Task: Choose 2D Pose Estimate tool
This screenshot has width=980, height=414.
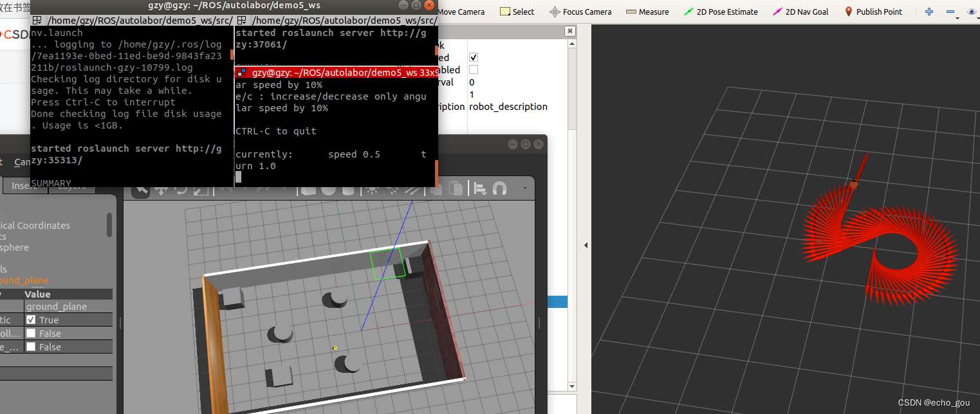Action: [721, 12]
